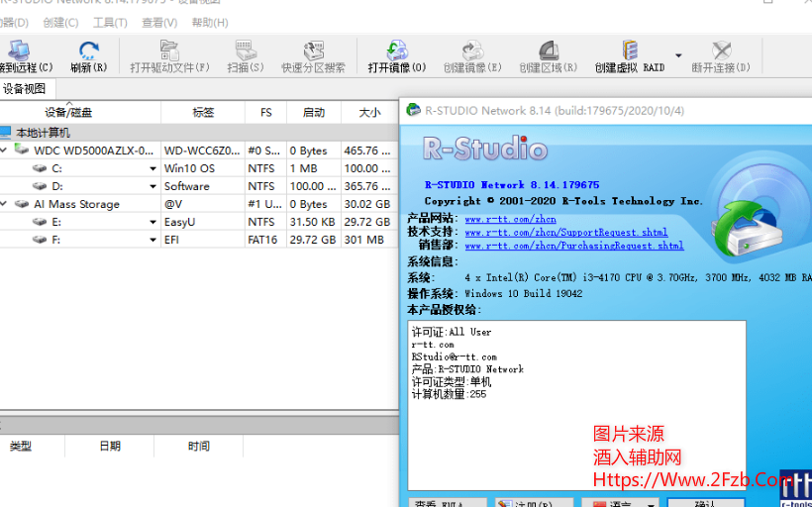This screenshot has width=812, height=507.
Task: Switch to the Device View (设备视图) tab
Action: click(24, 89)
